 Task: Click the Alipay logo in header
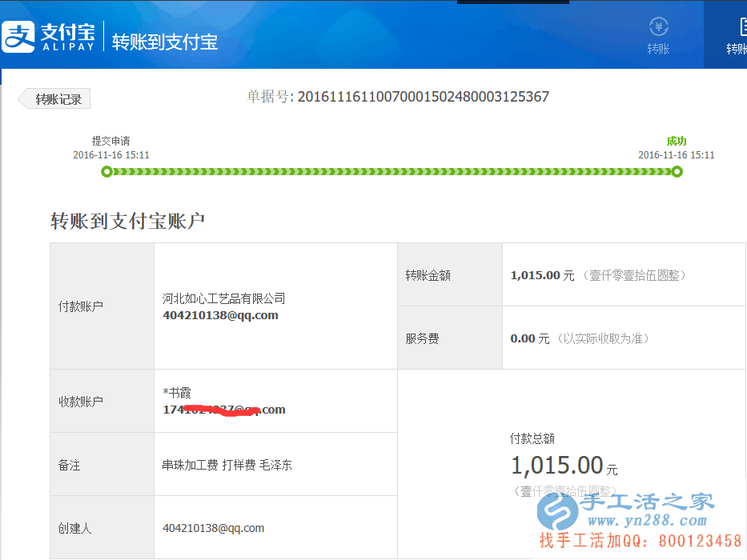tap(48, 37)
